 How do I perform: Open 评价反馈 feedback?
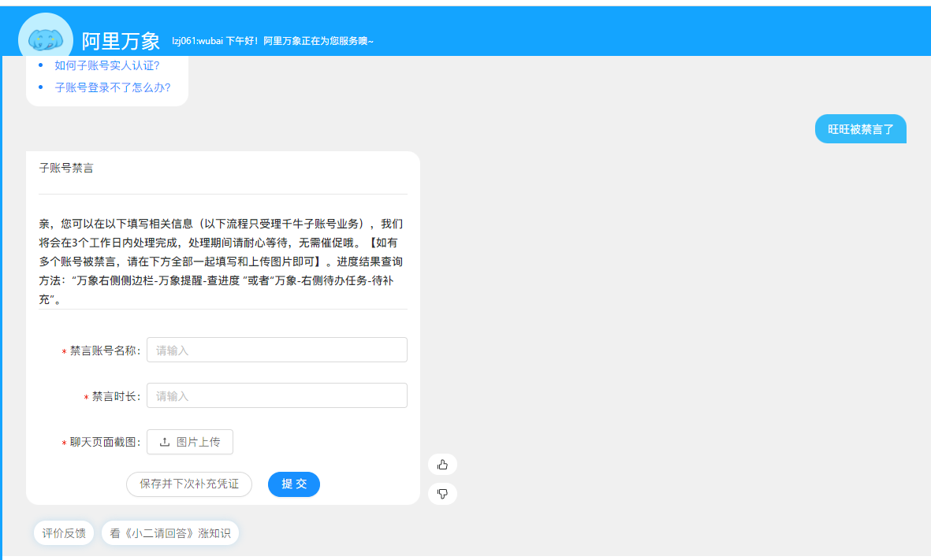64,533
